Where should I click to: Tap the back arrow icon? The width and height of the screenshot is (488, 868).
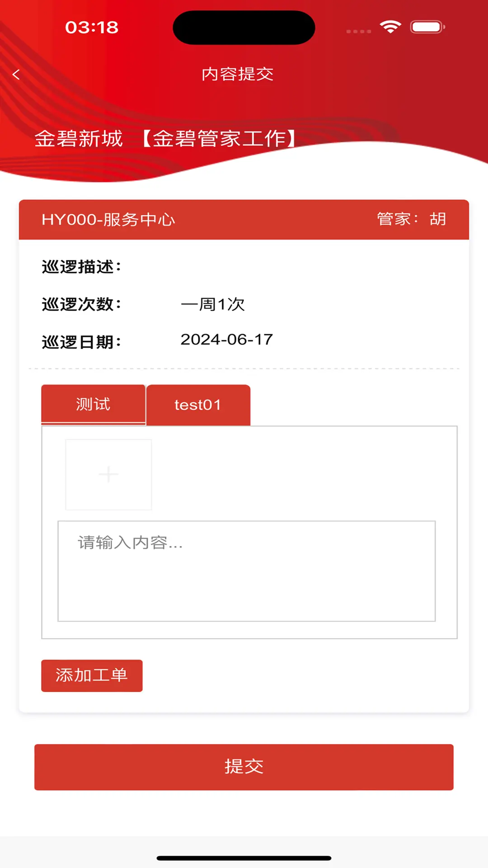(x=16, y=75)
